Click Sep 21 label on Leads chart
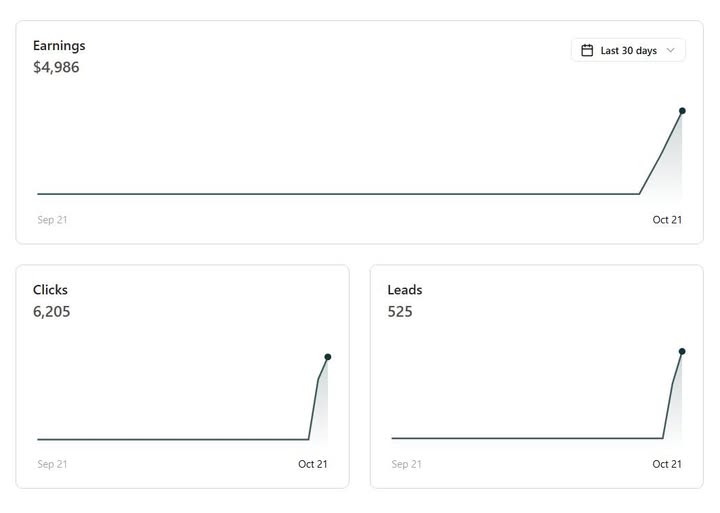This screenshot has height=513, width=720. (407, 464)
